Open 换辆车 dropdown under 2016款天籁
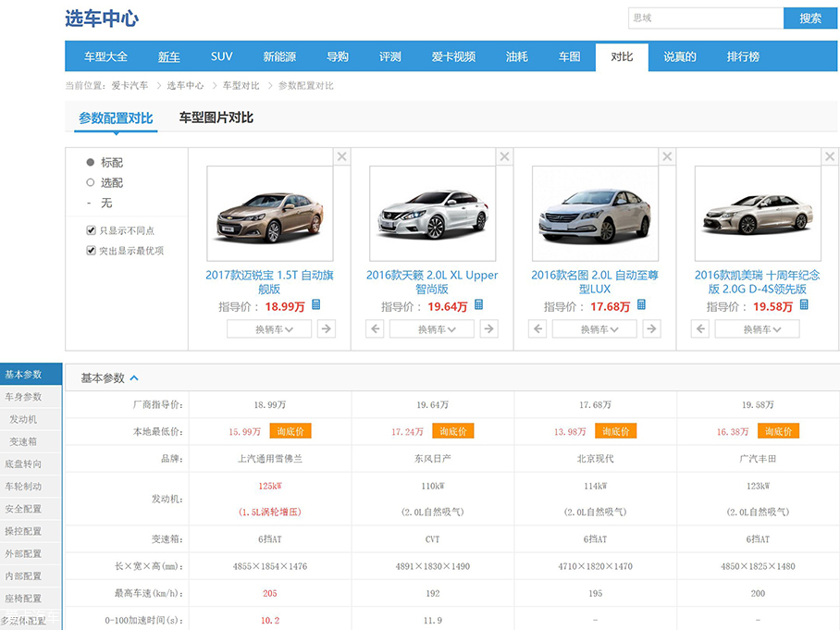Image resolution: width=840 pixels, height=630 pixels. coord(431,328)
